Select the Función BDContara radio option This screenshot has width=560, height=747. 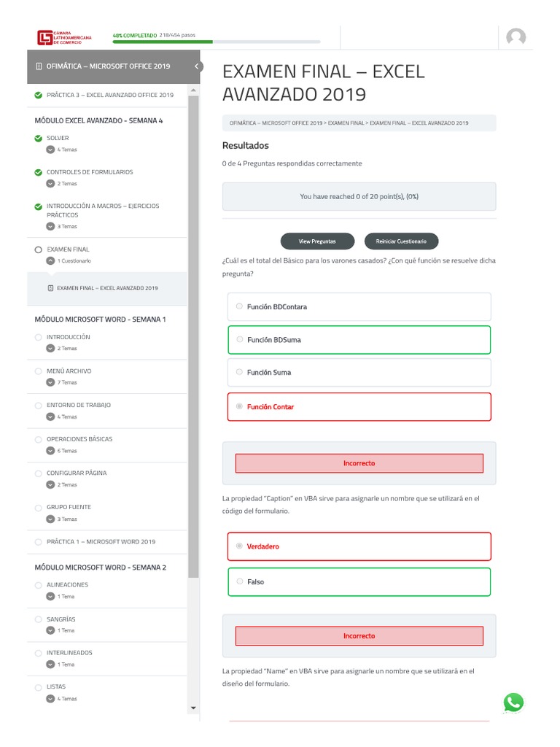[x=239, y=306]
